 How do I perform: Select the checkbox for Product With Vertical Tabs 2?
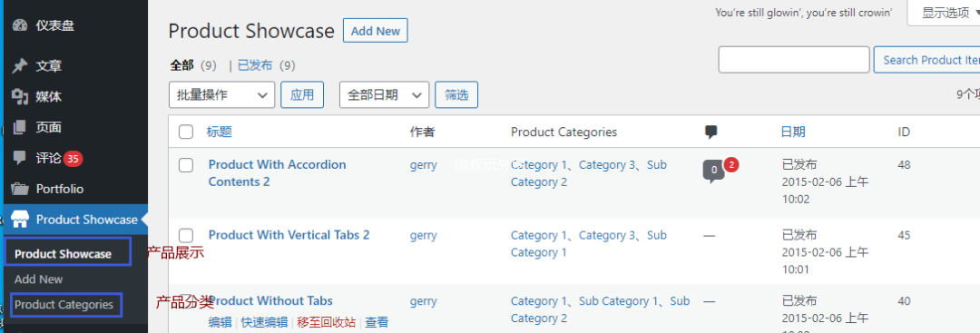pyautogui.click(x=186, y=236)
